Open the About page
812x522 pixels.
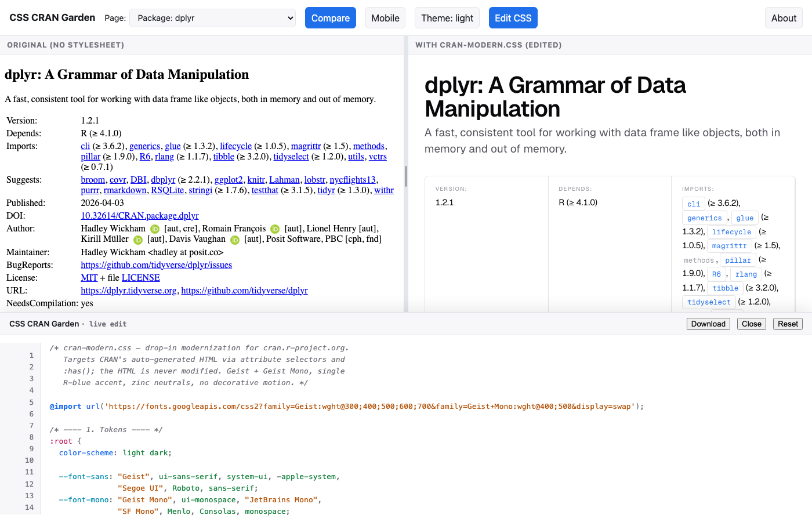[x=784, y=18]
